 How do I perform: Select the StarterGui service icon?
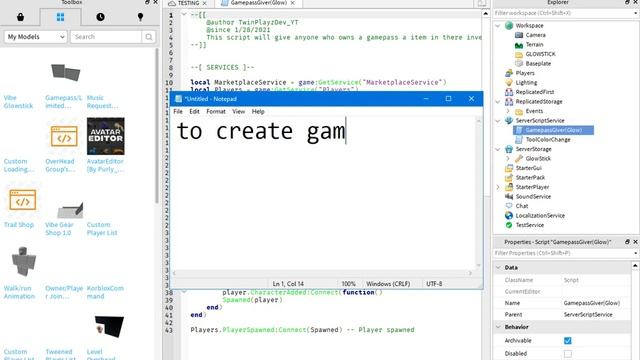[509, 168]
